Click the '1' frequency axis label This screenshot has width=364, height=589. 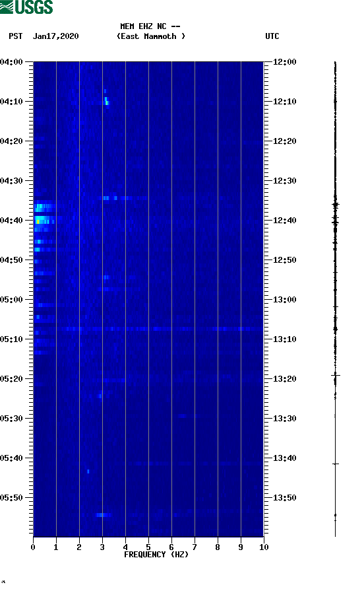(56, 547)
